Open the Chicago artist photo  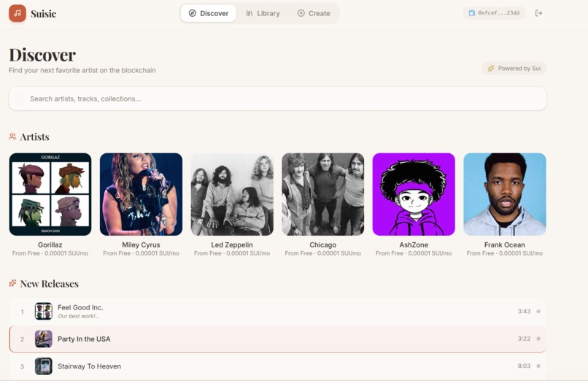[323, 194]
